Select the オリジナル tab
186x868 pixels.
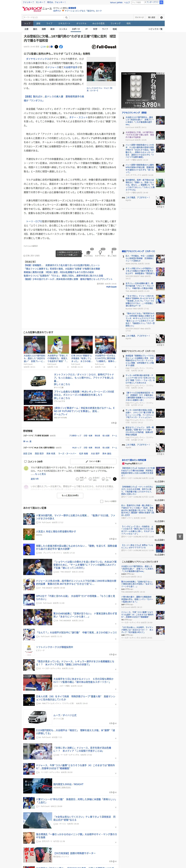tap(81, 24)
